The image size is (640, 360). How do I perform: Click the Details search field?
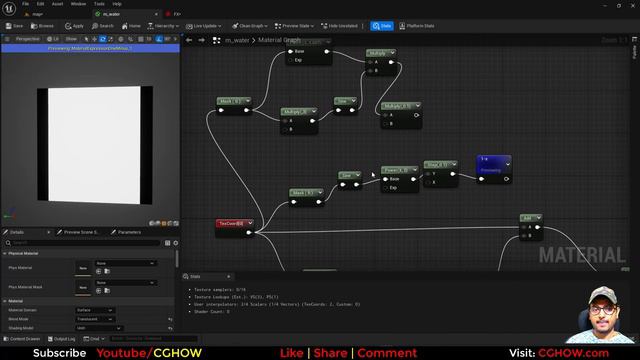coord(83,243)
